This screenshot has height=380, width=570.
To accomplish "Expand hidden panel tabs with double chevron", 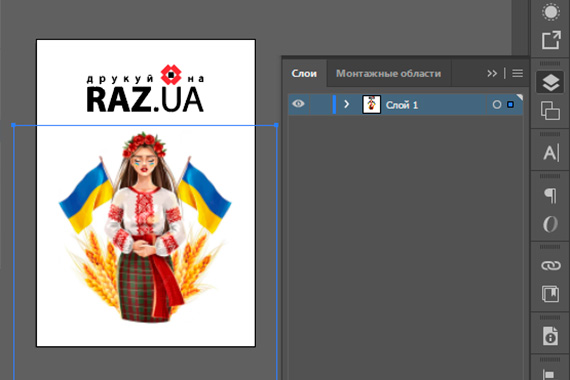I will tap(492, 73).
